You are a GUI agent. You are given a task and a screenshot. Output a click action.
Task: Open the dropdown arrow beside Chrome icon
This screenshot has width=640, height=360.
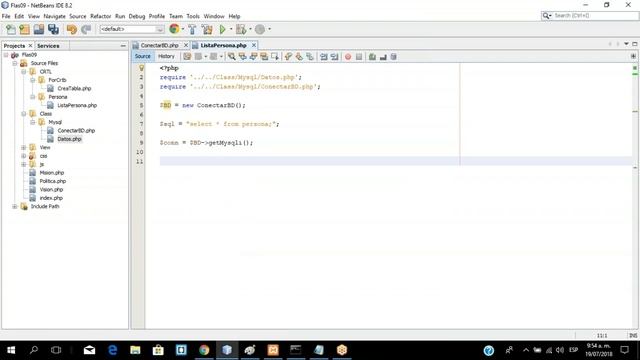182,29
